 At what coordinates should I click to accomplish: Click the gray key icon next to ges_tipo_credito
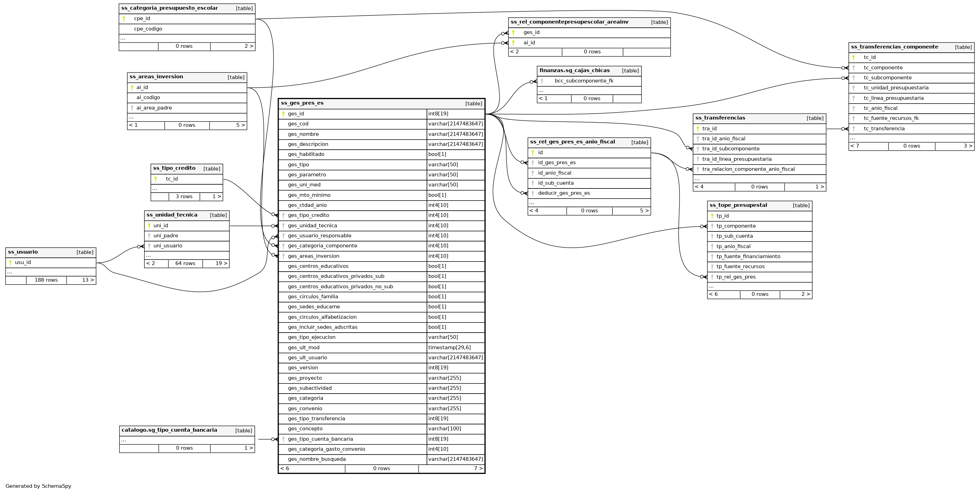pos(283,216)
